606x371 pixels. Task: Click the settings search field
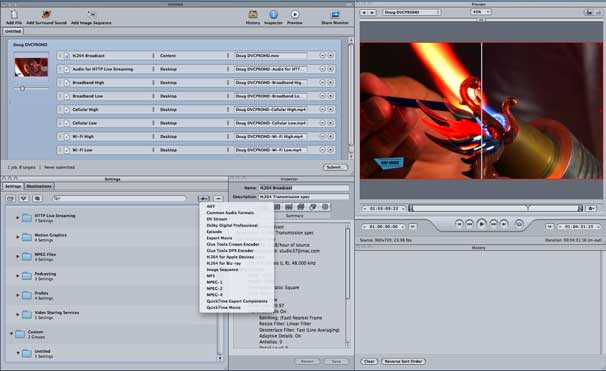[120, 198]
